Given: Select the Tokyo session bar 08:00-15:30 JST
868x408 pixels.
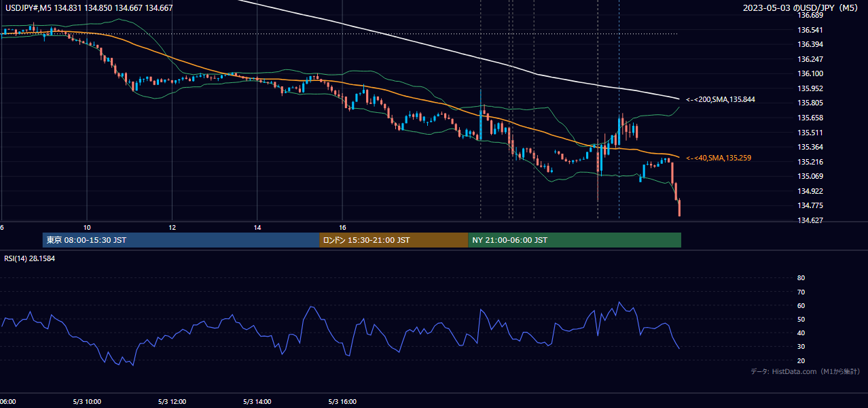Looking at the screenshot, I should pos(181,240).
